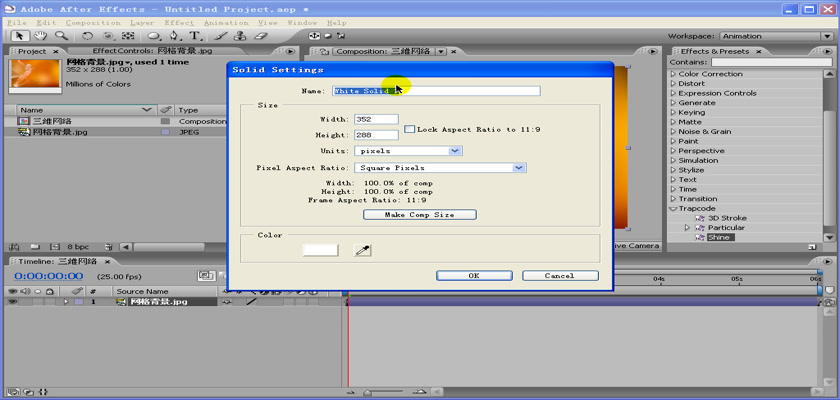Open composition selector dropdown arrow
840x400 pixels.
(x=441, y=51)
